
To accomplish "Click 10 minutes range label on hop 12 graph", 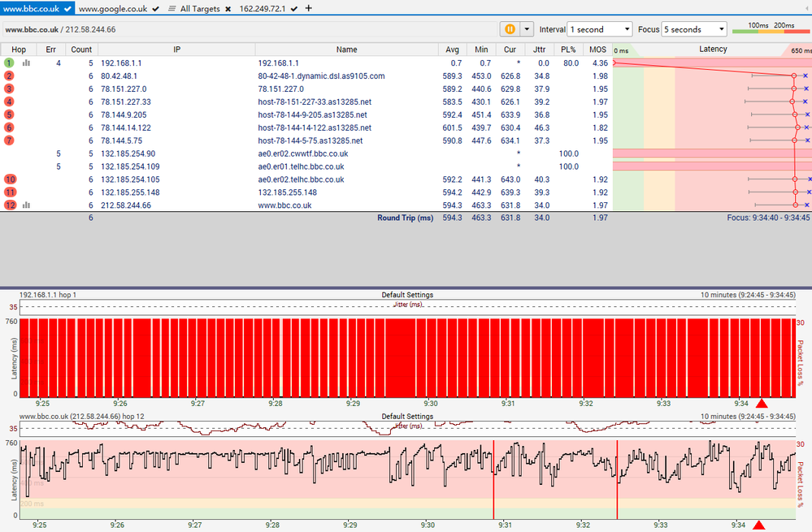I will pos(748,417).
